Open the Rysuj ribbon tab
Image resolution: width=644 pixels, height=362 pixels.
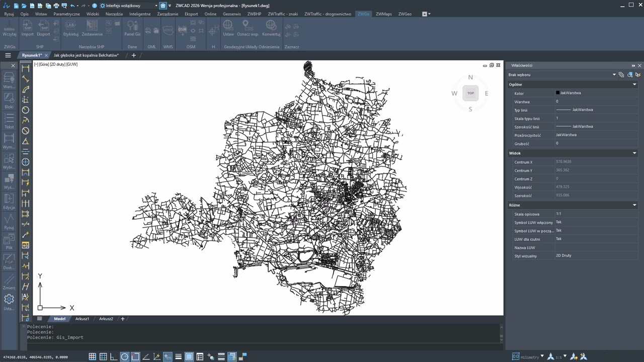pyautogui.click(x=9, y=14)
